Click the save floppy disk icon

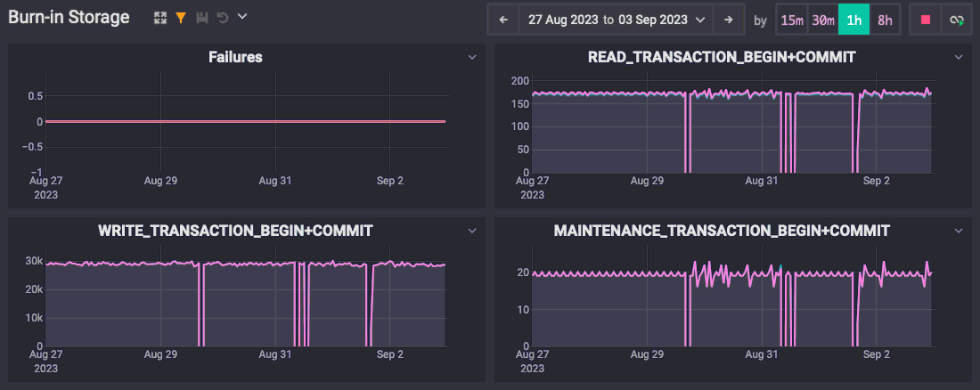pos(202,18)
